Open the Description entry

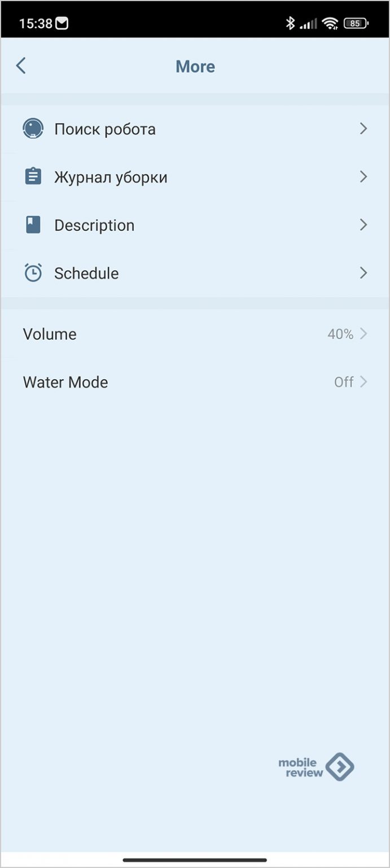click(x=195, y=225)
